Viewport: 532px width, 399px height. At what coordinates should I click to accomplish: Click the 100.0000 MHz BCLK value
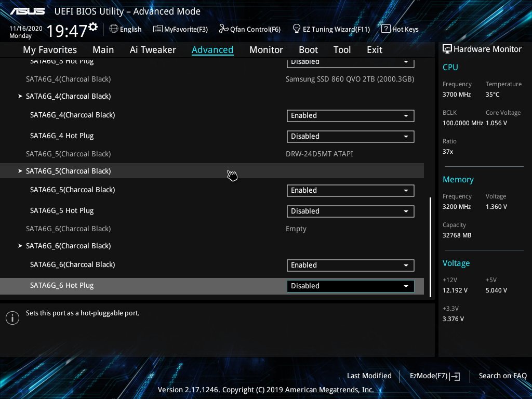click(x=462, y=123)
